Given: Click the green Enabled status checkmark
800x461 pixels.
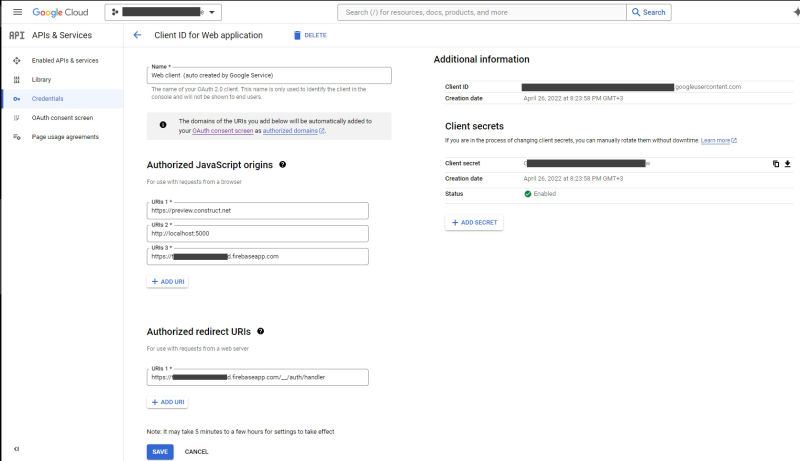Looking at the screenshot, I should tap(528, 194).
